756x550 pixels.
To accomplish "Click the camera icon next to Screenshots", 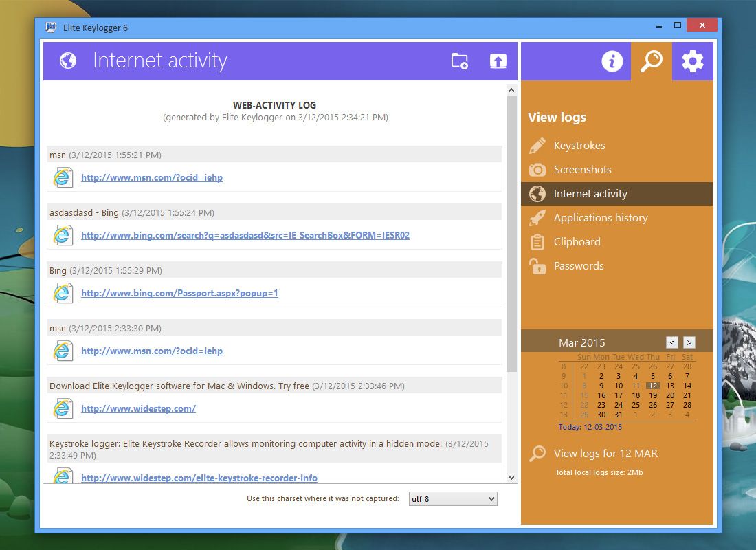I will tap(537, 170).
